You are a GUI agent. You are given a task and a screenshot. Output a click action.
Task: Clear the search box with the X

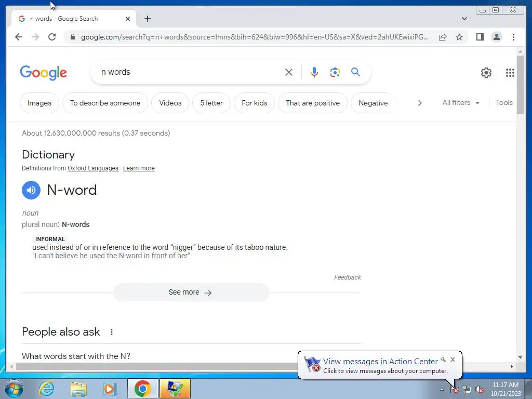289,72
